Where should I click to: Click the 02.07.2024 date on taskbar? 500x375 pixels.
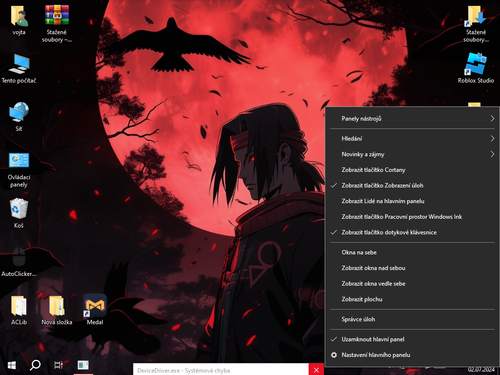click(481, 369)
